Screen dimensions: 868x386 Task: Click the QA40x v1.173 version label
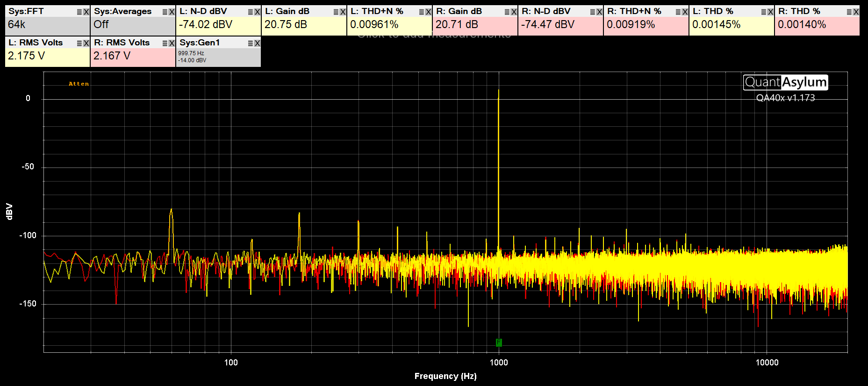coord(785,98)
